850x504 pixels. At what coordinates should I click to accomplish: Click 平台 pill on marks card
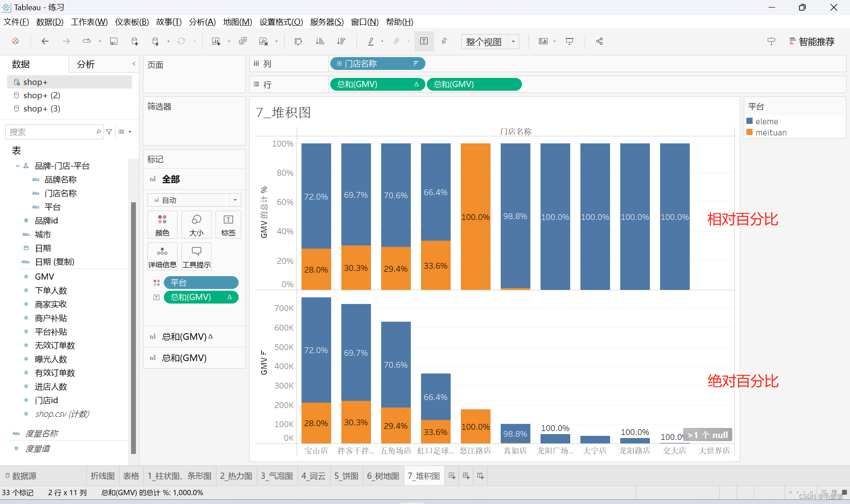pyautogui.click(x=201, y=282)
